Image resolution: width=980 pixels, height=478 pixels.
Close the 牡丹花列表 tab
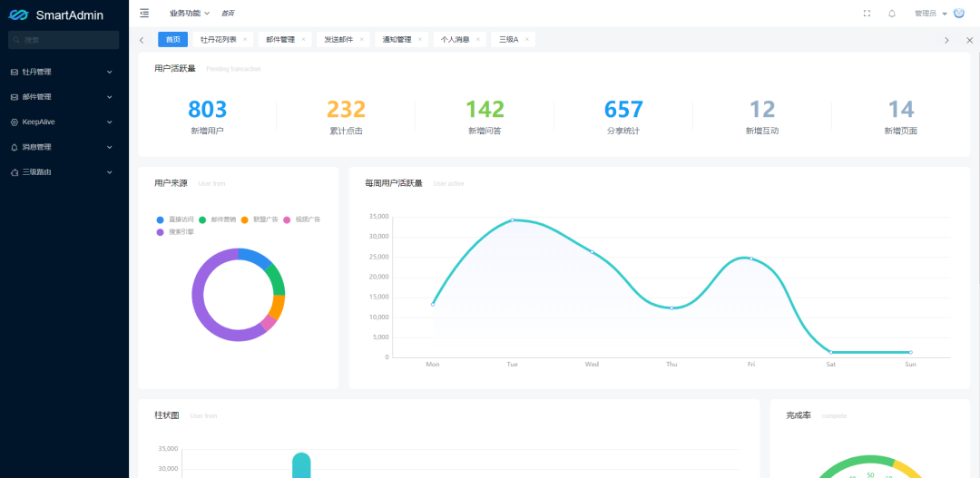(x=245, y=40)
